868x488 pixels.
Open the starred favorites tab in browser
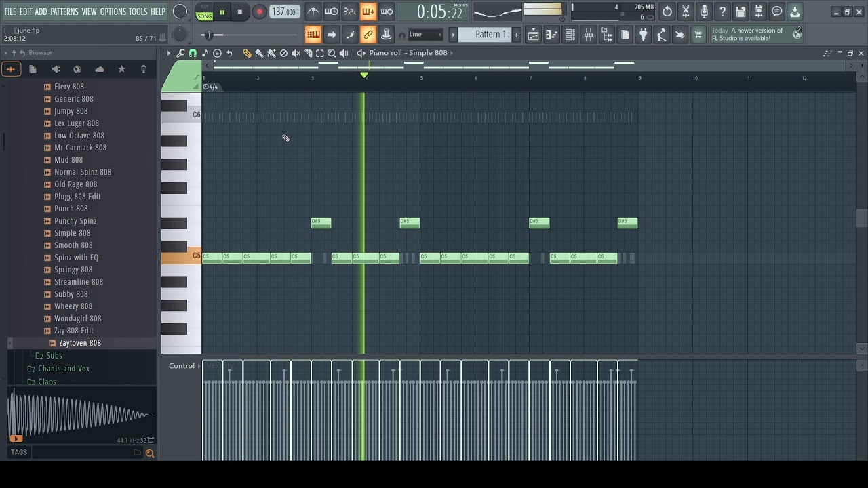121,69
